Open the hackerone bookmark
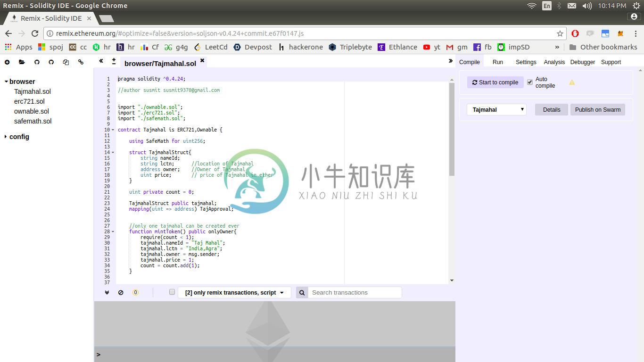Image resolution: width=644 pixels, height=362 pixels. click(x=301, y=47)
